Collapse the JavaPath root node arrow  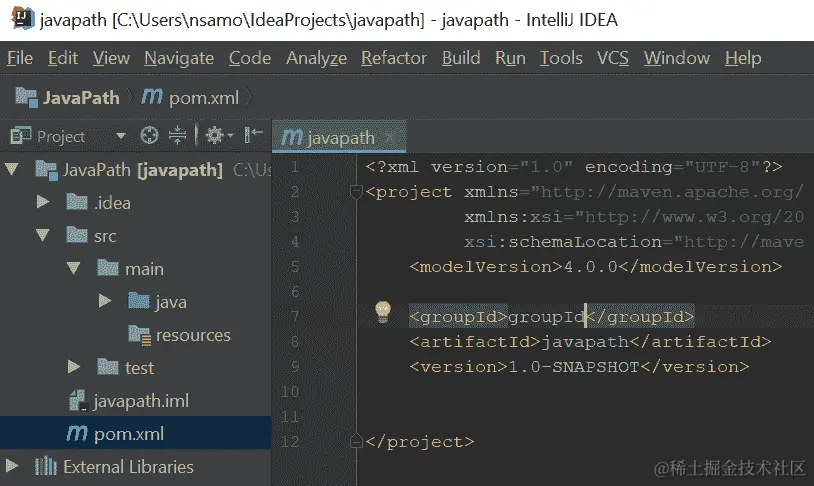[x=11, y=169]
